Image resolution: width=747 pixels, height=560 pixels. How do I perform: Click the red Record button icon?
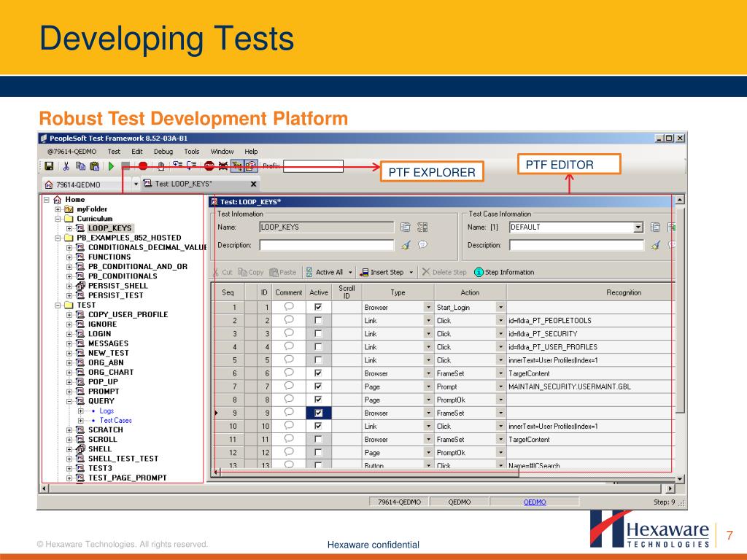point(142,166)
